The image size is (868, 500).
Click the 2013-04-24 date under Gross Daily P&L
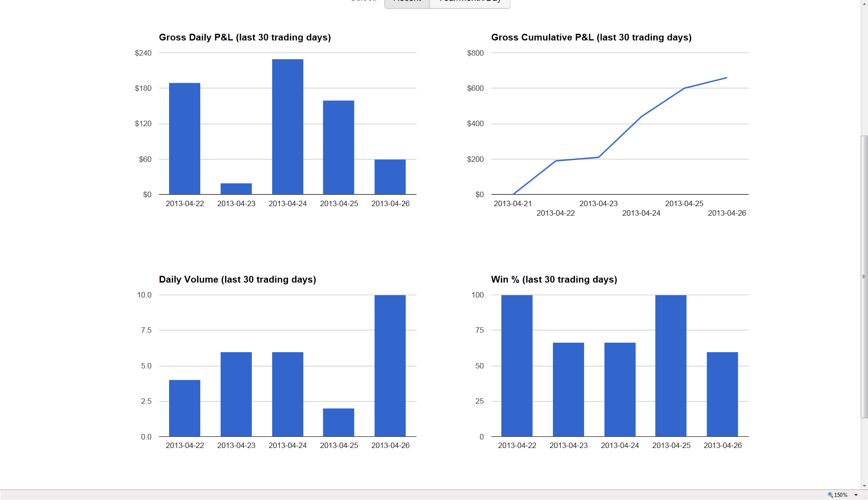[x=288, y=203]
